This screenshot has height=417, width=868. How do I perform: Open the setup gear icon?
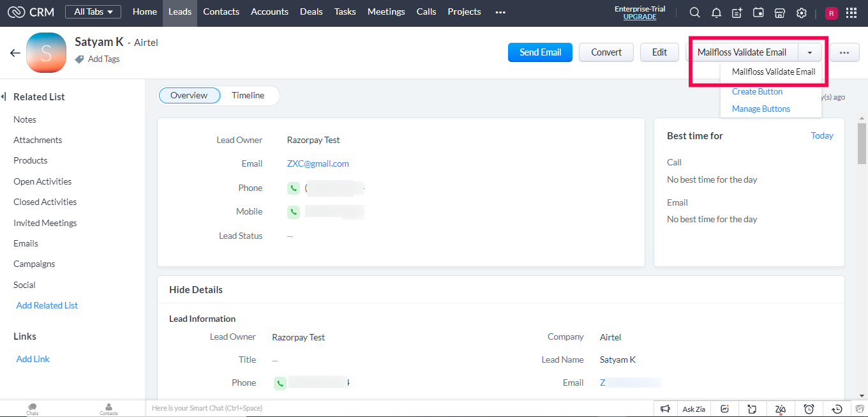(802, 13)
